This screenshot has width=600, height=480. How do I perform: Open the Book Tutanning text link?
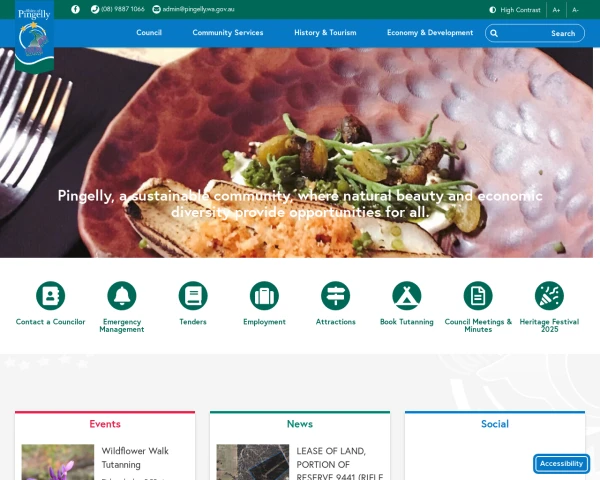(407, 322)
